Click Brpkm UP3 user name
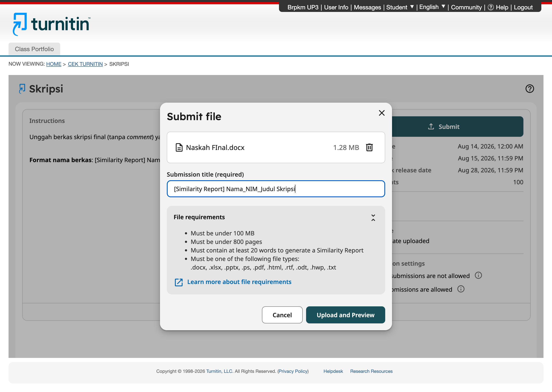552x392 pixels. 303,7
